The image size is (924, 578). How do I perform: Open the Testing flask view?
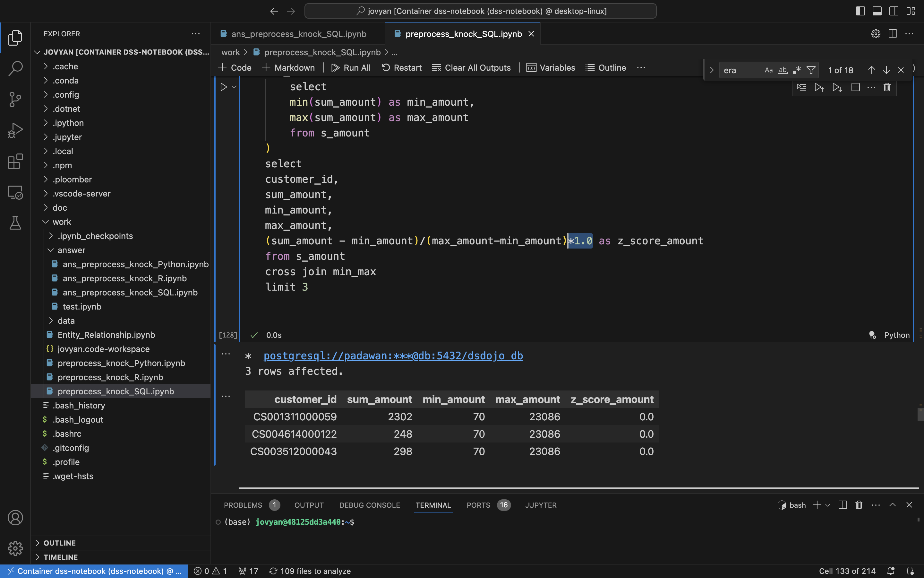click(15, 223)
